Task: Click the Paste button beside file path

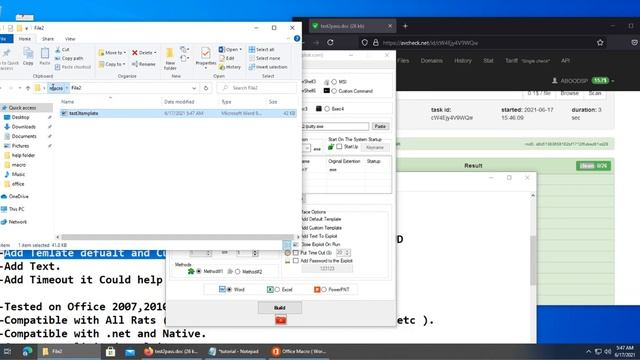Action: [380, 127]
